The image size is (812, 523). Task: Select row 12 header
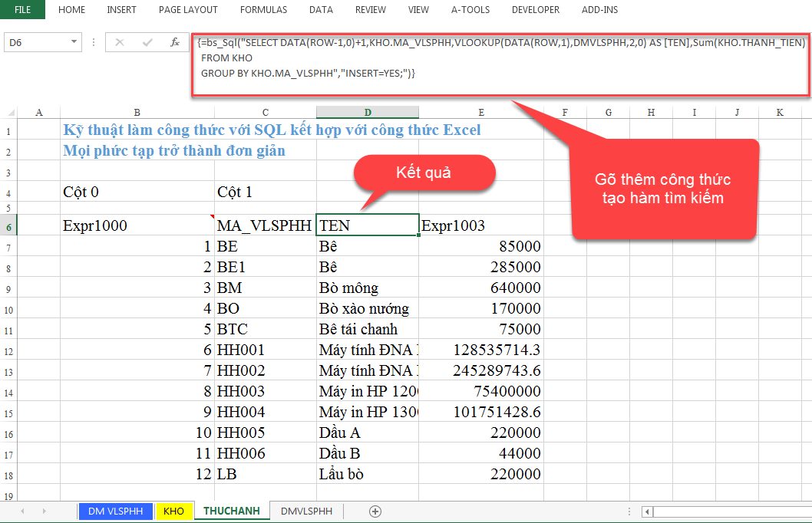click(x=8, y=351)
